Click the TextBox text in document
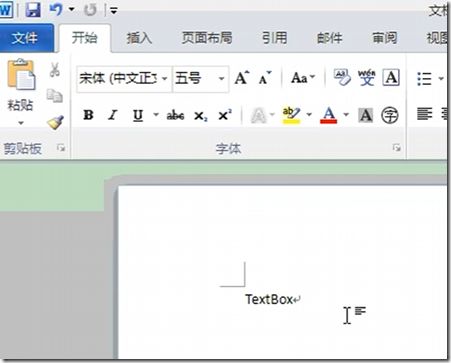This screenshot has width=451, height=363. (269, 299)
